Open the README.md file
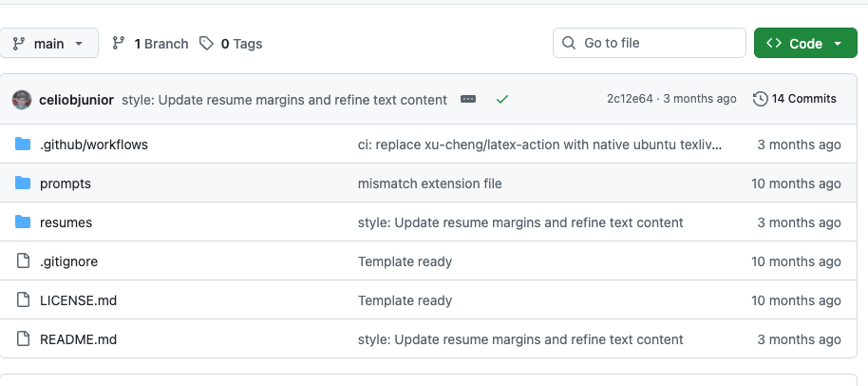 point(78,339)
